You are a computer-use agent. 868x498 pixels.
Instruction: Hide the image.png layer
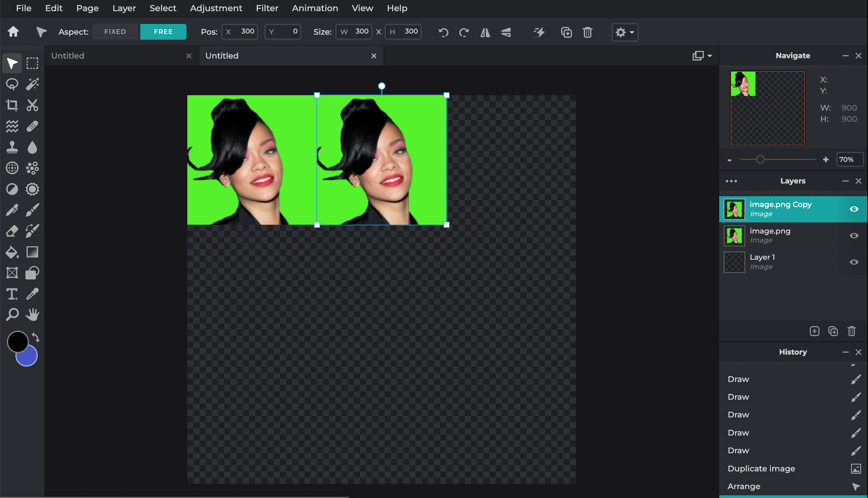pos(854,236)
